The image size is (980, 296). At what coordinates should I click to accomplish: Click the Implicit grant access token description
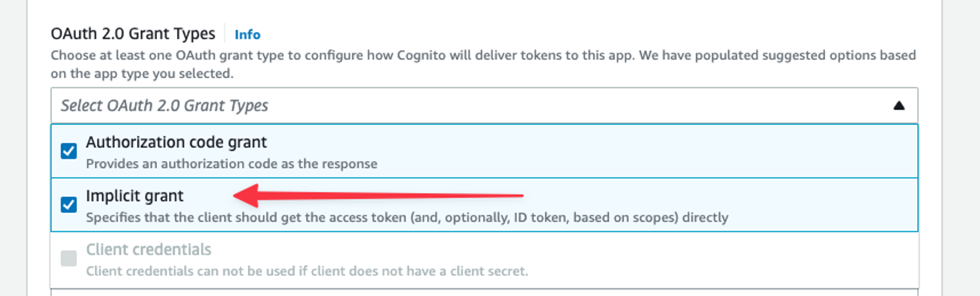[407, 218]
